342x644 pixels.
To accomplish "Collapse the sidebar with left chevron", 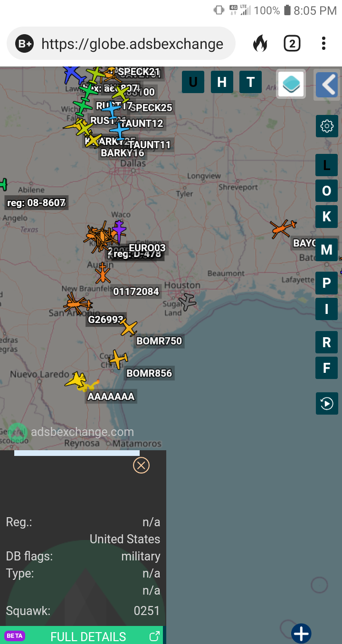I will coord(327,85).
